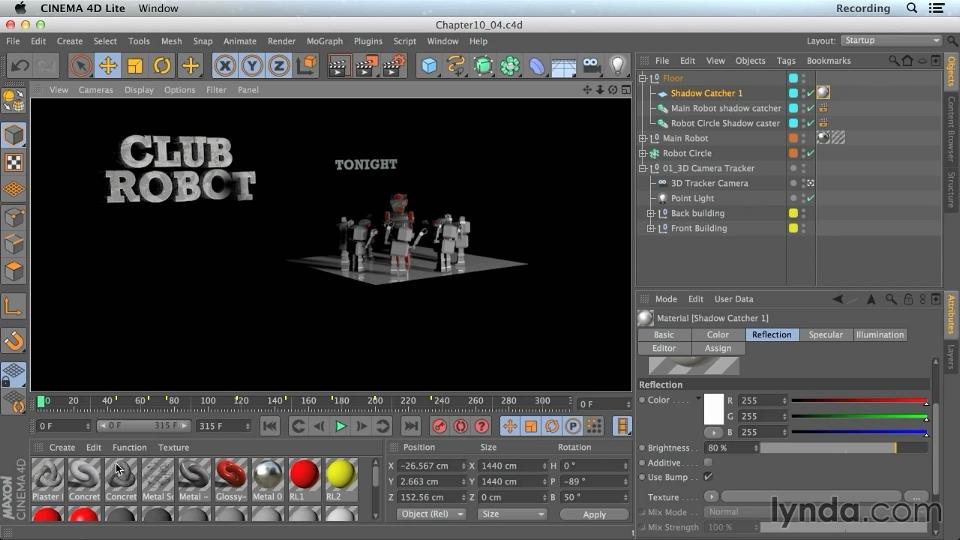Select the Rotate tool in top toolbar
The height and width of the screenshot is (540, 960).
162,66
